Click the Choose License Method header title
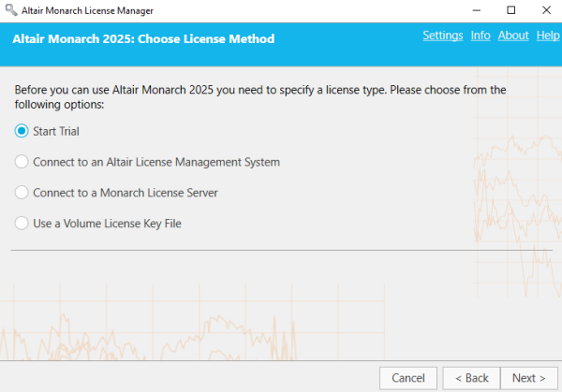 pyautogui.click(x=143, y=38)
